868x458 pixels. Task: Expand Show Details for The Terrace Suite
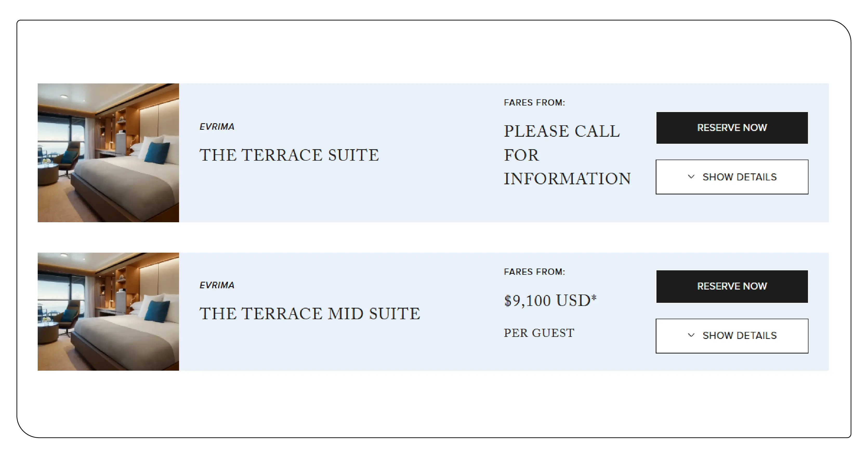click(x=731, y=176)
